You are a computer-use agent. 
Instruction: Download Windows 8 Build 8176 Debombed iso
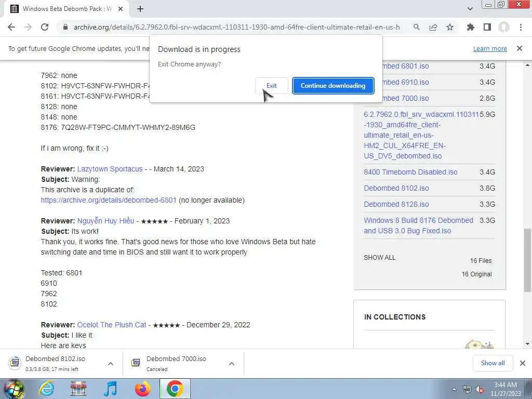point(418,225)
